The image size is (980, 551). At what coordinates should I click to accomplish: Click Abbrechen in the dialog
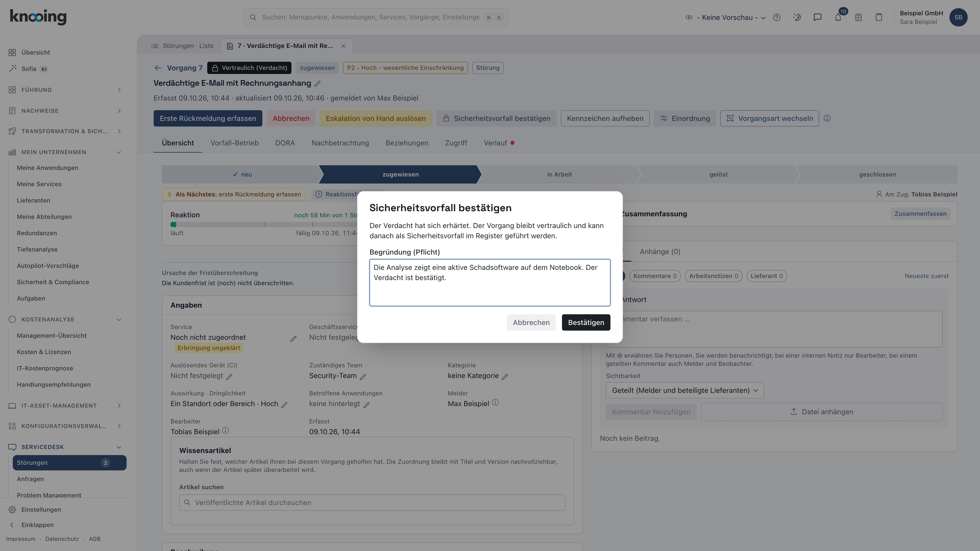click(531, 322)
